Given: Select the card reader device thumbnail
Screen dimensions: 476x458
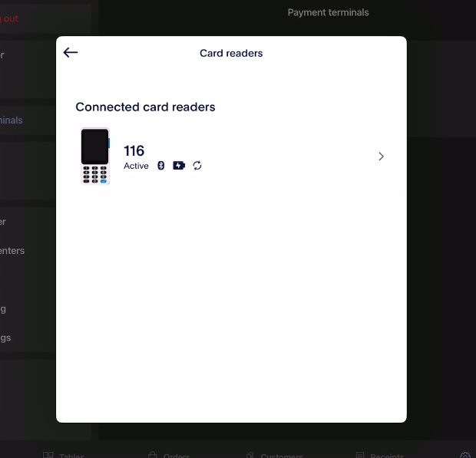Looking at the screenshot, I should [x=95, y=157].
